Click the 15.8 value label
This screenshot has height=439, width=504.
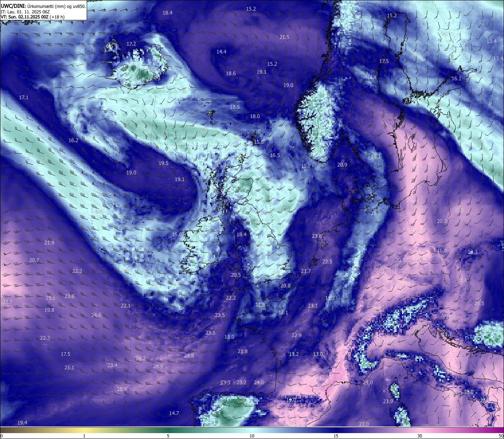coord(259,142)
